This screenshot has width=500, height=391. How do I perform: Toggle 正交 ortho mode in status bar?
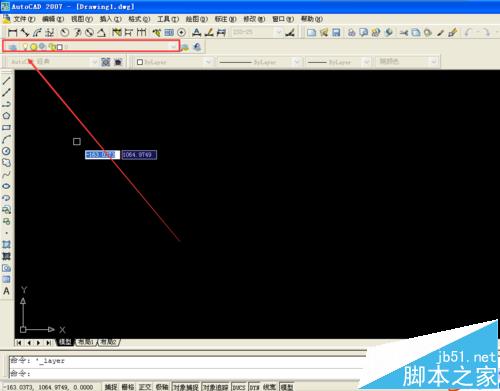[x=145, y=387]
